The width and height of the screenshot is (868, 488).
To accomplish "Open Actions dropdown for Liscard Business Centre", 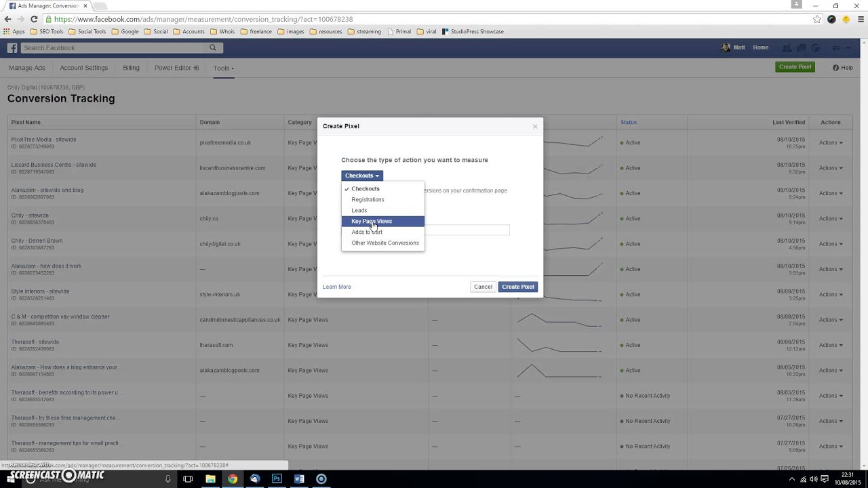I will coord(831,168).
